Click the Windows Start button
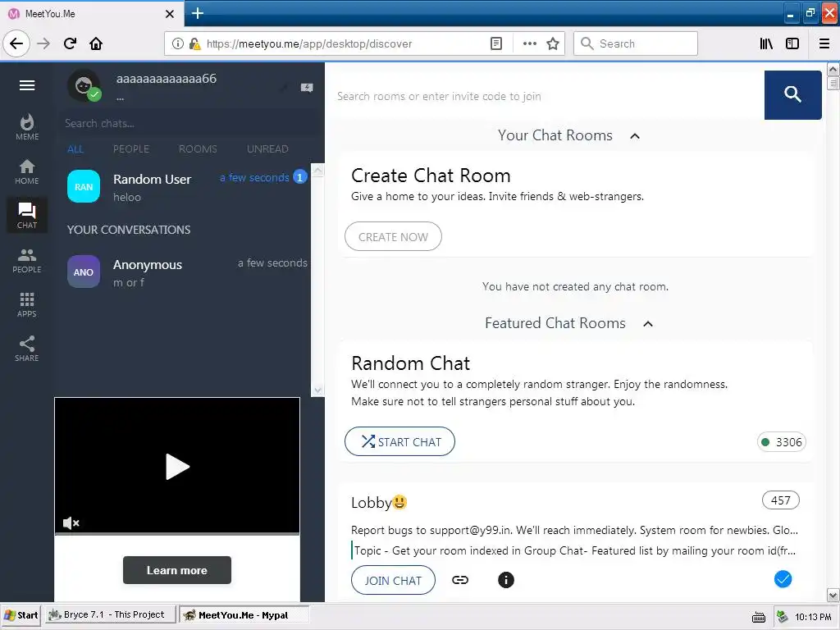840x630 pixels. click(x=21, y=615)
